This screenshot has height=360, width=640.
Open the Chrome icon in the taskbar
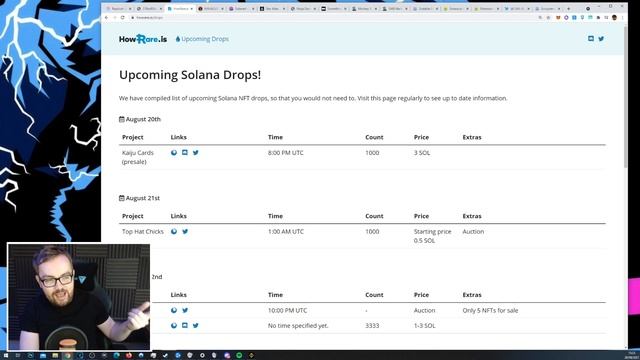click(67, 356)
